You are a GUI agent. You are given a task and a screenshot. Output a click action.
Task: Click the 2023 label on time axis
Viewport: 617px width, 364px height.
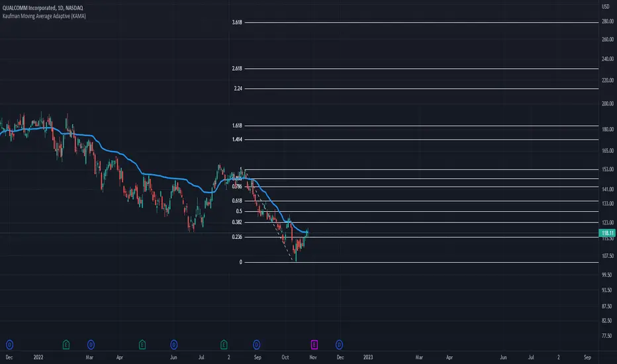[368, 357]
